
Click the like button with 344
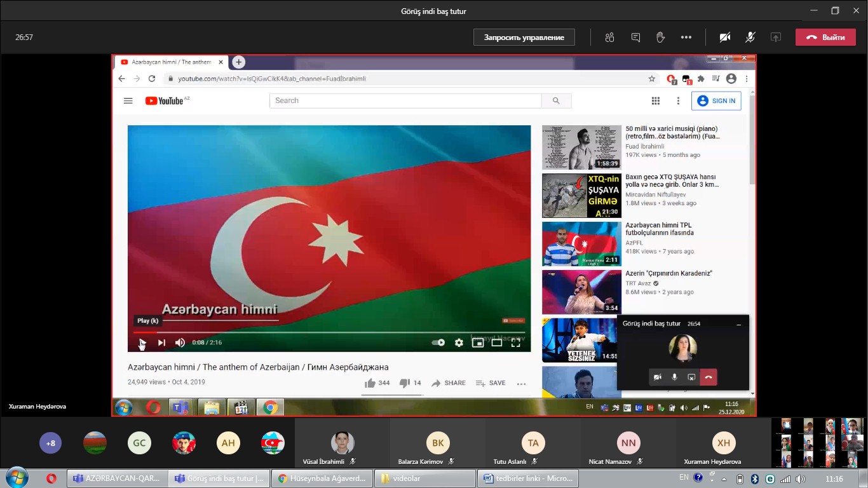coord(377,383)
